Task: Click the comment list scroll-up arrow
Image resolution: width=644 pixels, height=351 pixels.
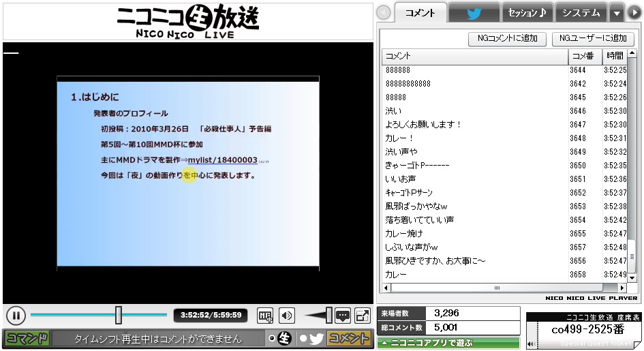Action: click(x=632, y=53)
